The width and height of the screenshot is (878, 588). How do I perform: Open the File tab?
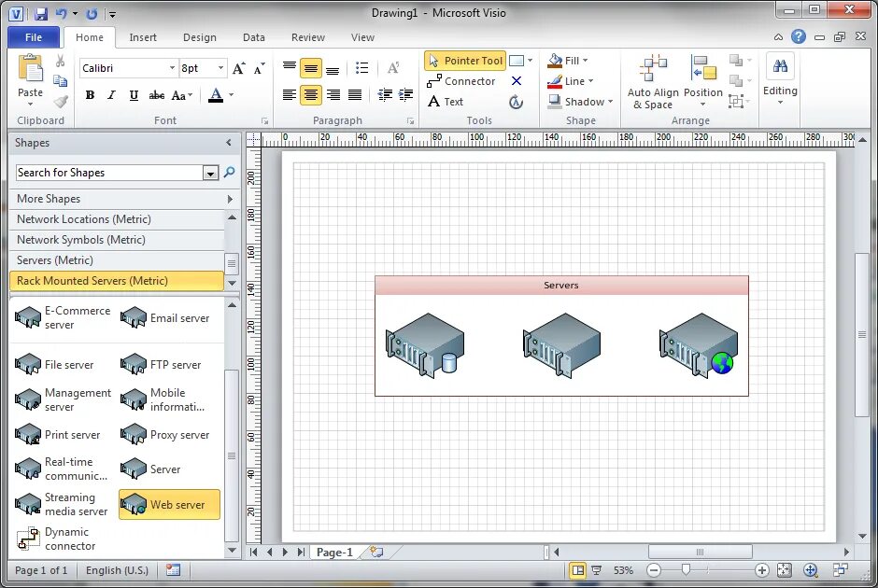(34, 37)
